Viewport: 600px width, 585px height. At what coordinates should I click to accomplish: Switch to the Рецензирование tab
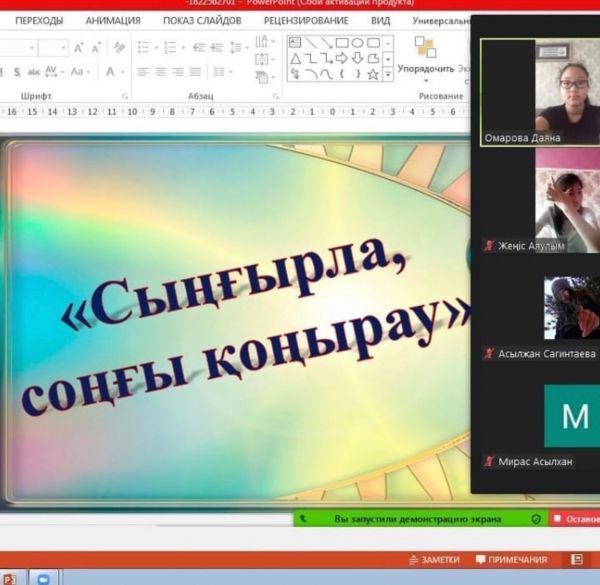pyautogui.click(x=306, y=20)
